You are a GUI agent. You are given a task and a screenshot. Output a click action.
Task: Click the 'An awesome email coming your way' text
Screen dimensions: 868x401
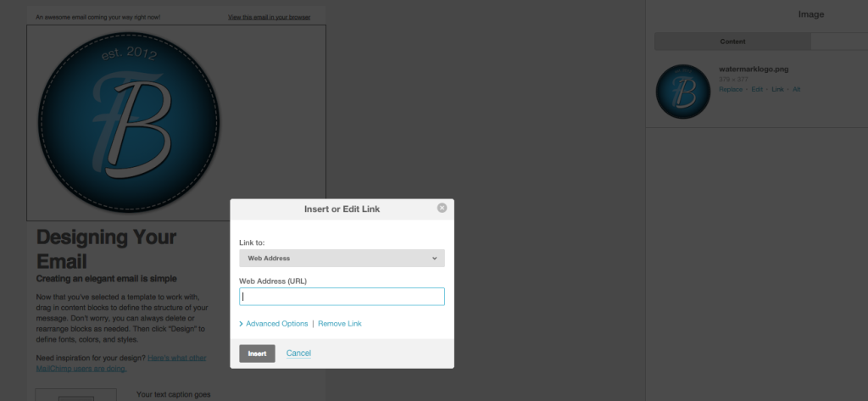(98, 17)
